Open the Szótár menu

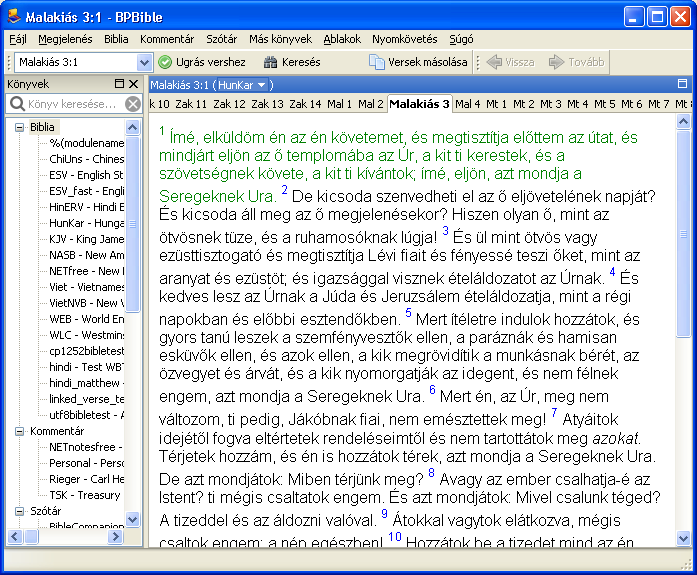(221, 40)
